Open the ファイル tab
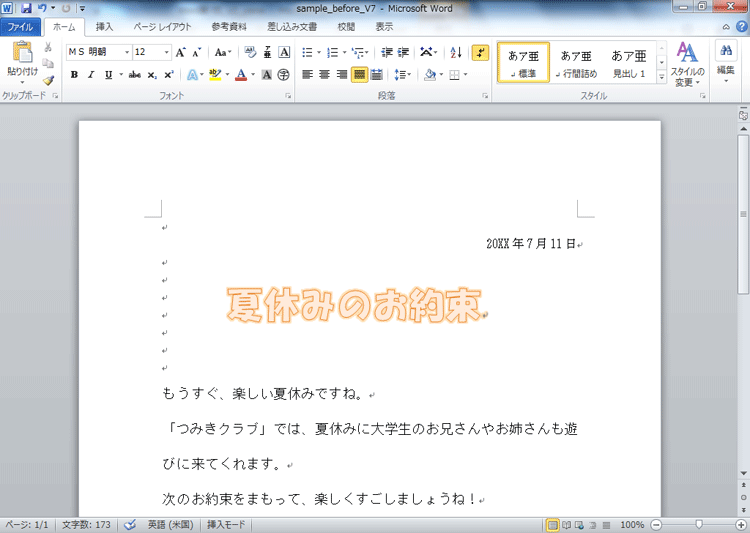This screenshot has height=533, width=750. 21,27
